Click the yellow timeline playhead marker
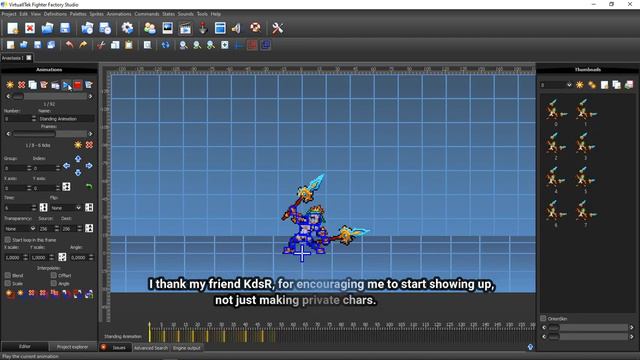Screen dimensions: 640x360 [x=150, y=331]
